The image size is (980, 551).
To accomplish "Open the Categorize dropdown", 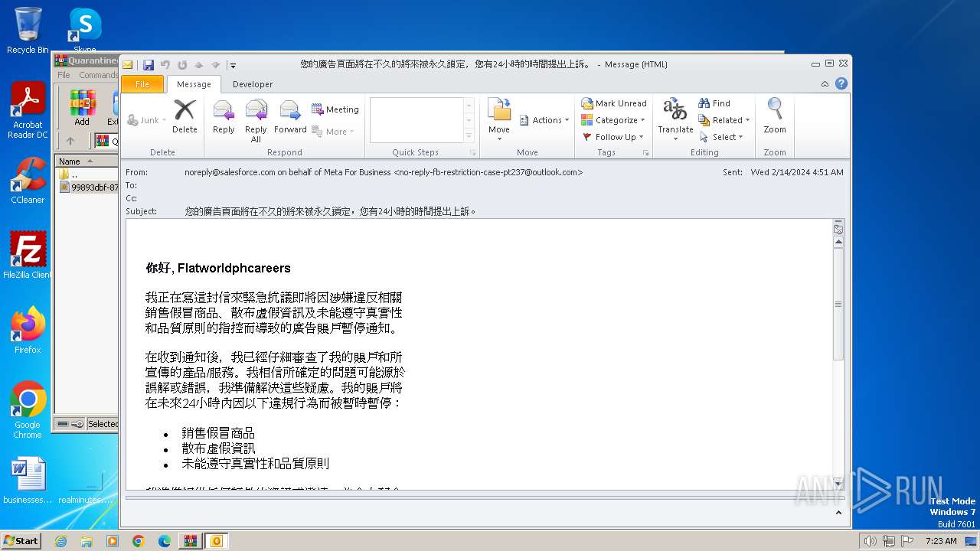I will click(x=613, y=120).
